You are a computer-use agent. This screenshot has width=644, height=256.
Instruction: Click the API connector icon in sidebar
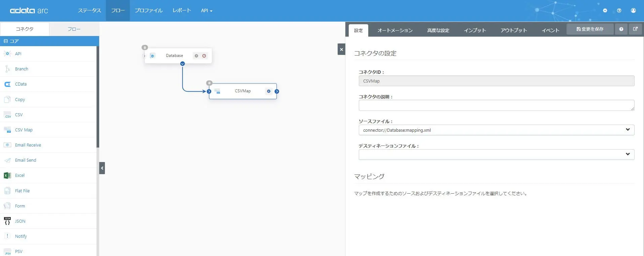tap(7, 54)
